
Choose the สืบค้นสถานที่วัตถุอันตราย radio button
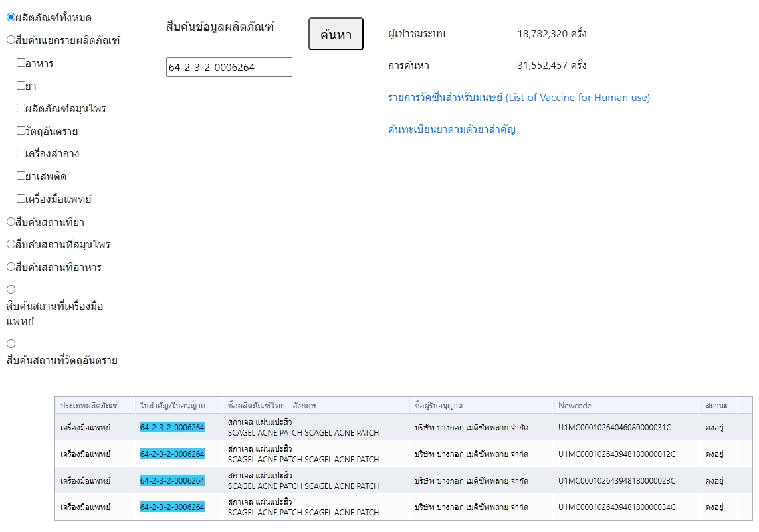click(x=11, y=344)
